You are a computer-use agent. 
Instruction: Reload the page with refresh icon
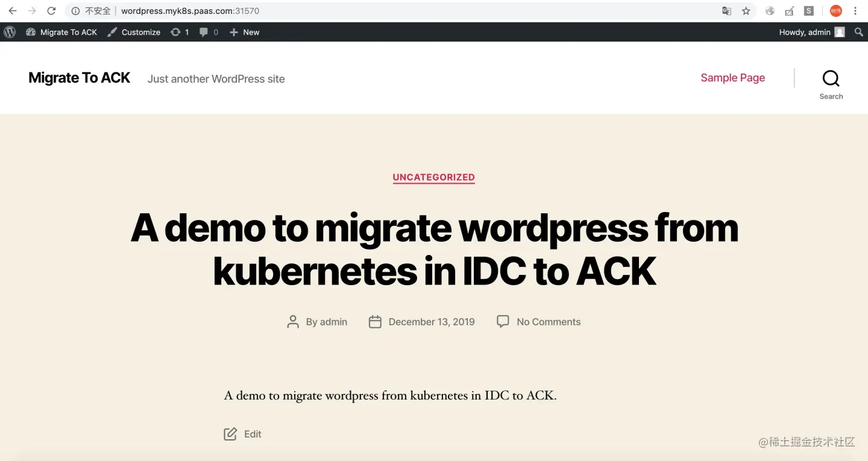click(x=52, y=11)
